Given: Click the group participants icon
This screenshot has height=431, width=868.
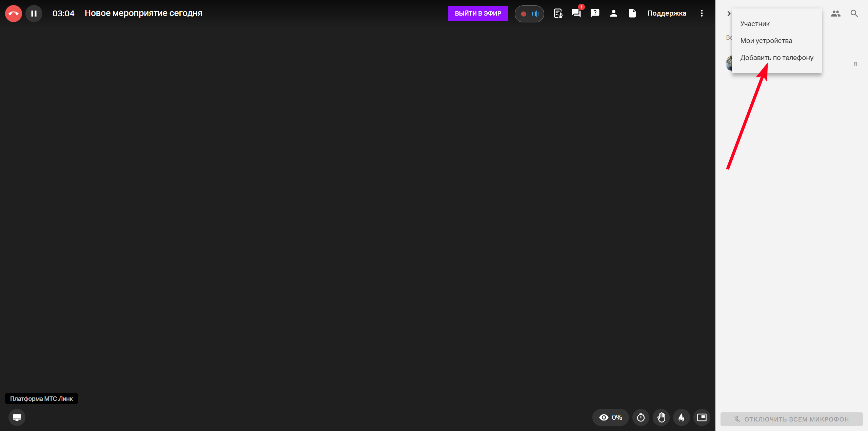Looking at the screenshot, I should point(835,14).
